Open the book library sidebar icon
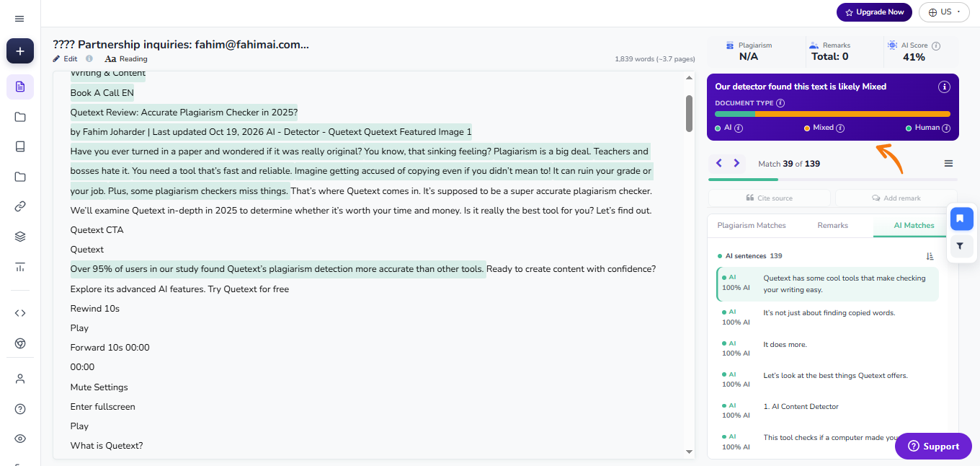This screenshot has height=466, width=980. [20, 146]
